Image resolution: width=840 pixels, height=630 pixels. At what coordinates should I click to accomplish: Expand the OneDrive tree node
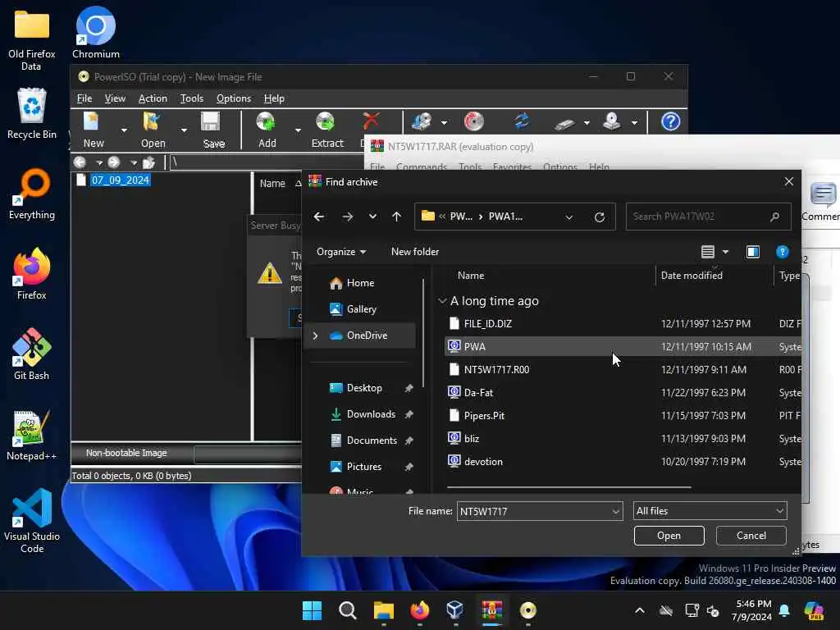[x=315, y=336]
